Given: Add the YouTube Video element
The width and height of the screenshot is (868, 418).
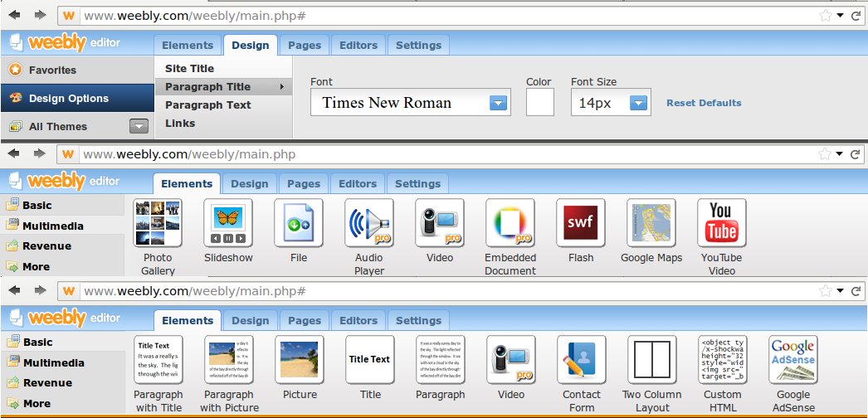Looking at the screenshot, I should 722,223.
